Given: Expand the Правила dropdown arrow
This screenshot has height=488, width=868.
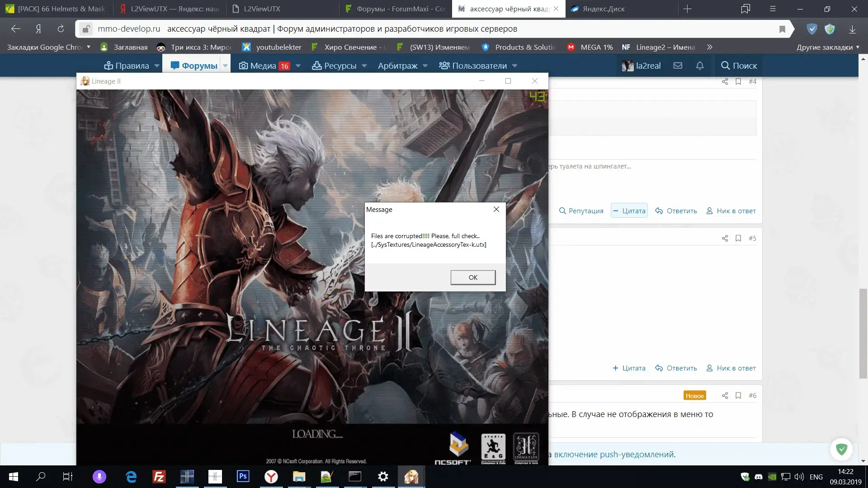Looking at the screenshot, I should (x=157, y=66).
